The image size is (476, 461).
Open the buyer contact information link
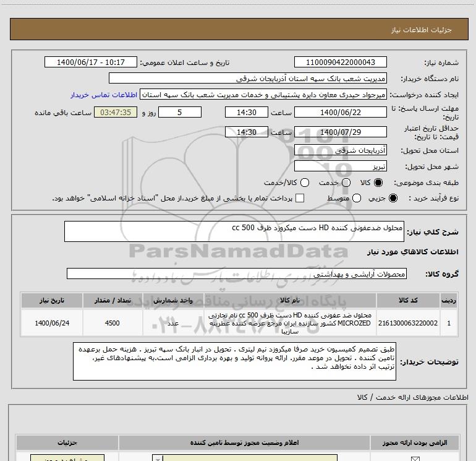tap(104, 95)
